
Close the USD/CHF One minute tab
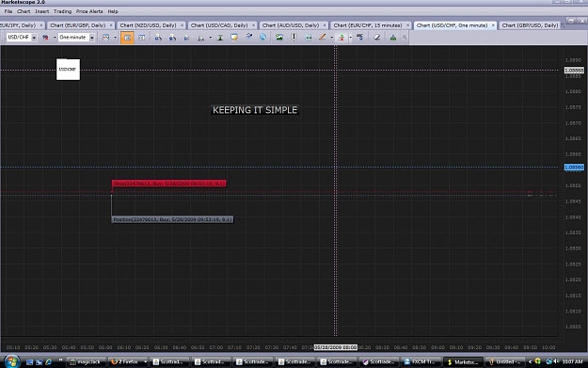coord(493,25)
